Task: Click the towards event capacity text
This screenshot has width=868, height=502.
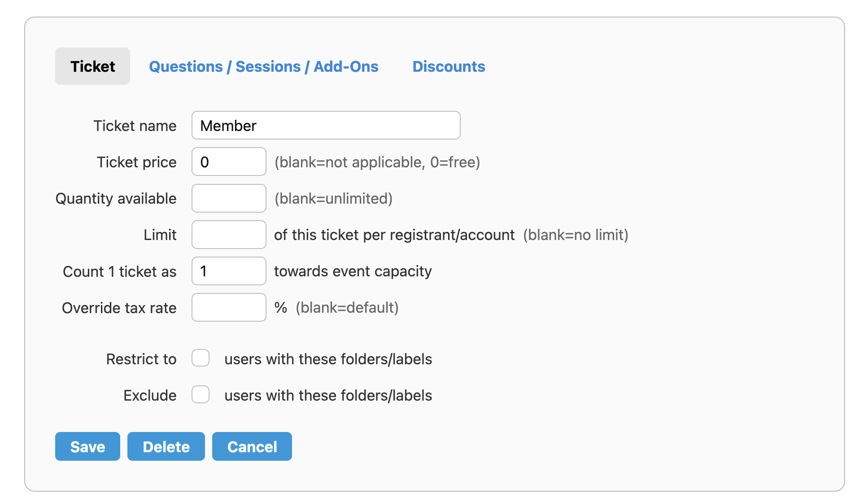Action: click(x=353, y=271)
